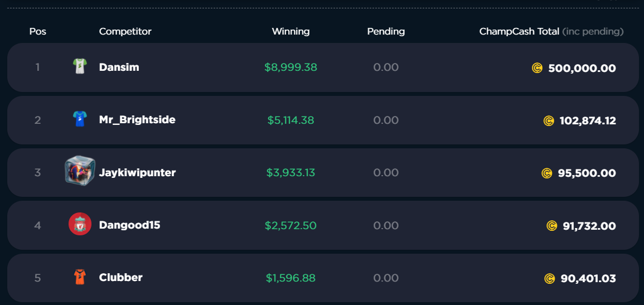The width and height of the screenshot is (644, 305).
Task: Click Mr_Brightside's blue jersey avatar
Action: click(x=80, y=119)
